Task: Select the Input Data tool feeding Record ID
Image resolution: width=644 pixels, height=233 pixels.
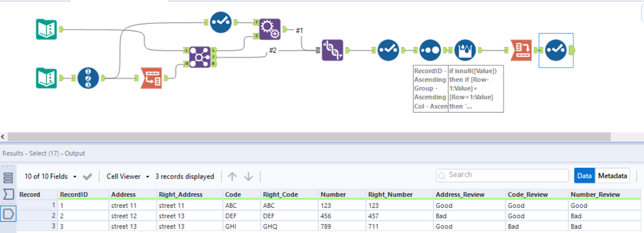Action: (46, 78)
